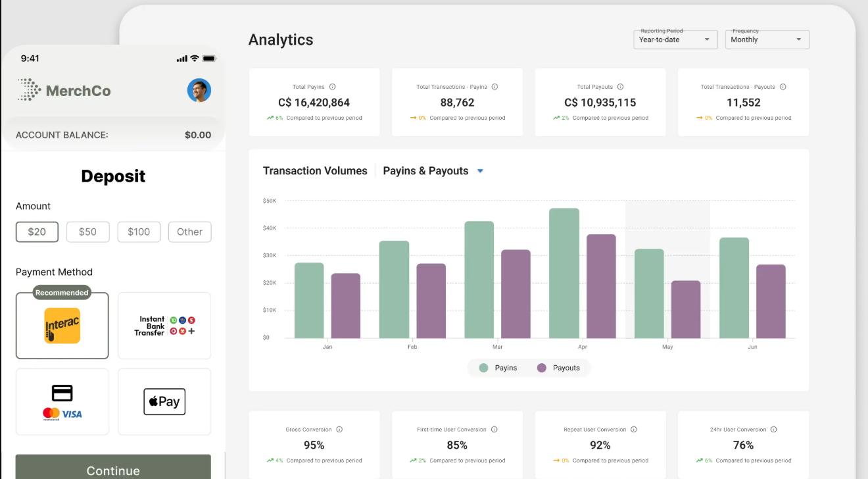Choose Instant Bank Transfer payment option
Screen dimensions: 868x479
[x=164, y=326]
